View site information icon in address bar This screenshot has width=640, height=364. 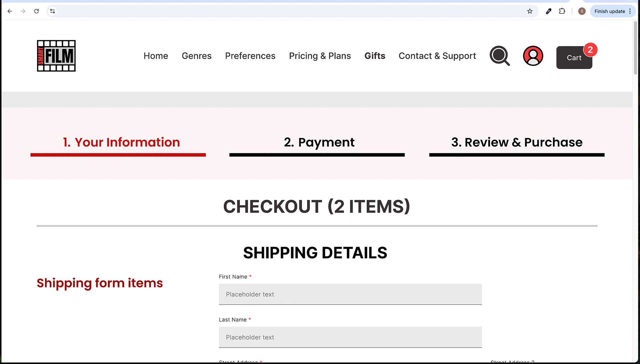coord(52,11)
